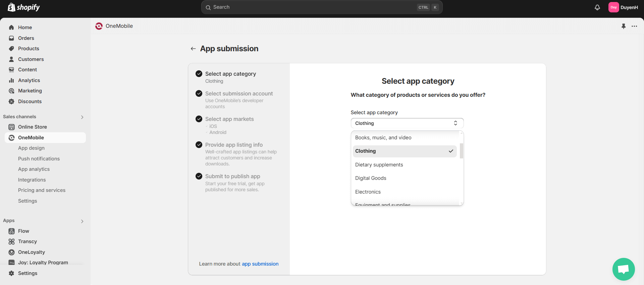Go to Select submission account step
Screen dimensions: 644x285
[239, 93]
